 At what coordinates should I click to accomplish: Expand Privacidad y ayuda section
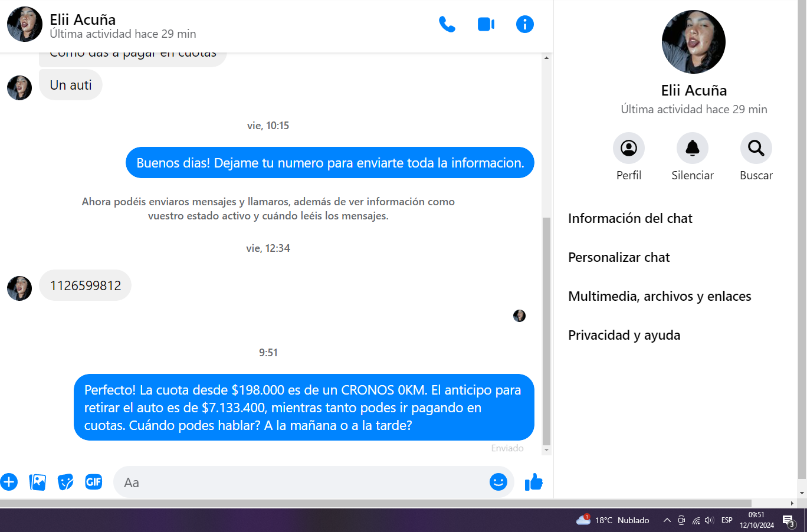(x=624, y=335)
